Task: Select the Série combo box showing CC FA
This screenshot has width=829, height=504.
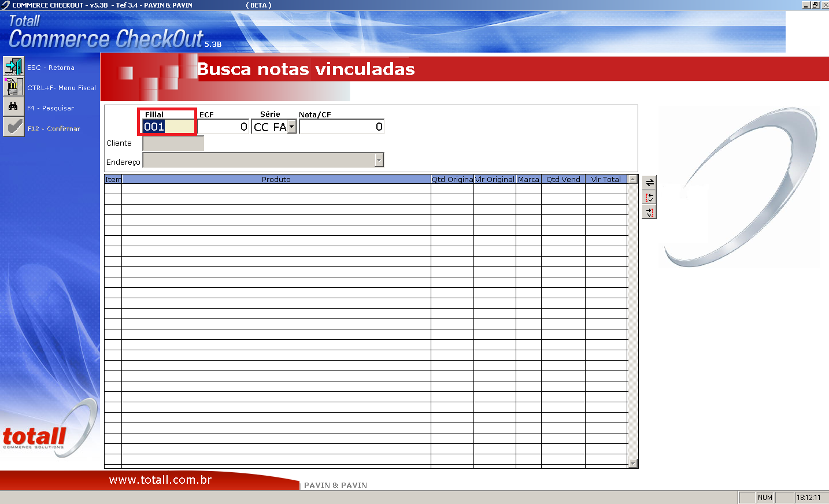Action: point(270,127)
